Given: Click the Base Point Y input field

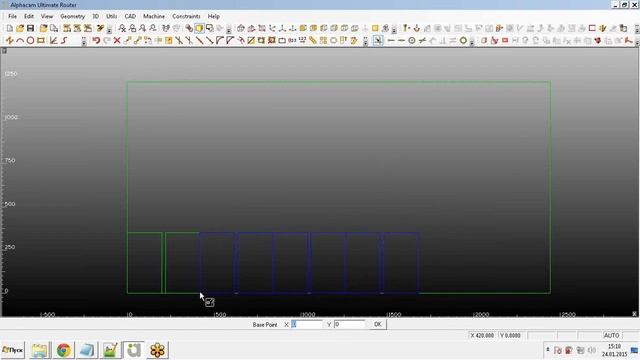Looking at the screenshot, I should 349,324.
